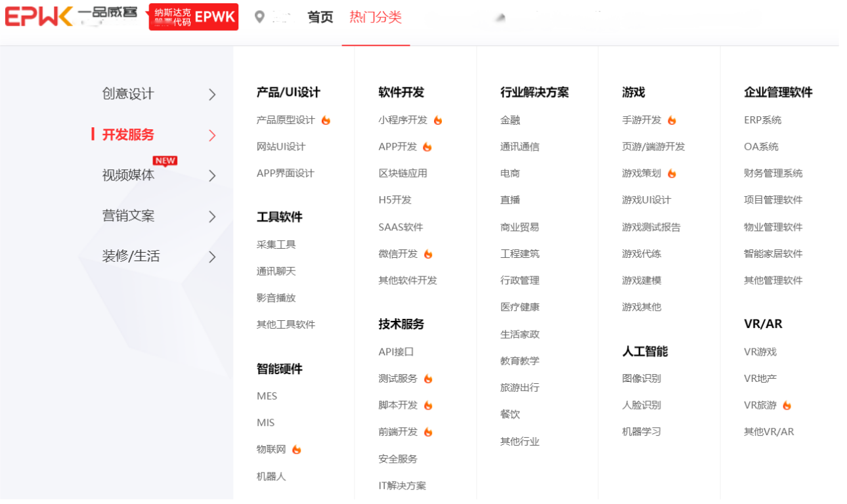Click the 餐饮 entry
Screen dimensions: 847x504
(x=510, y=415)
